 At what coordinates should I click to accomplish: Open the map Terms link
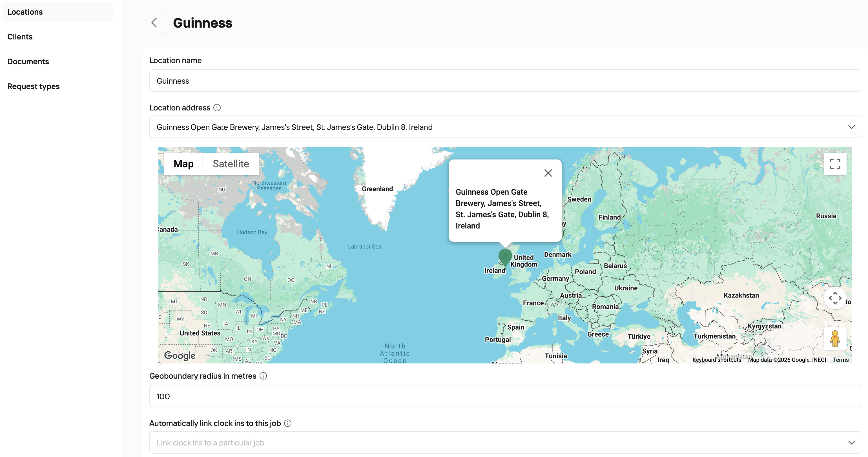[x=841, y=360]
